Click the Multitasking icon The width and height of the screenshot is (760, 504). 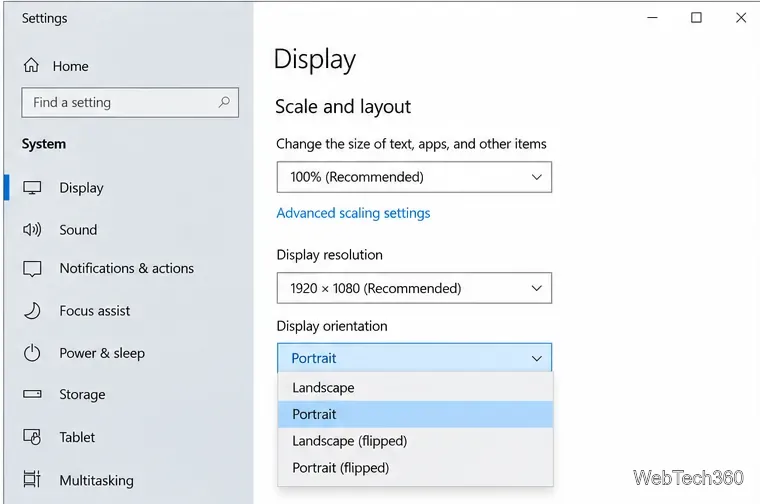tap(32, 479)
